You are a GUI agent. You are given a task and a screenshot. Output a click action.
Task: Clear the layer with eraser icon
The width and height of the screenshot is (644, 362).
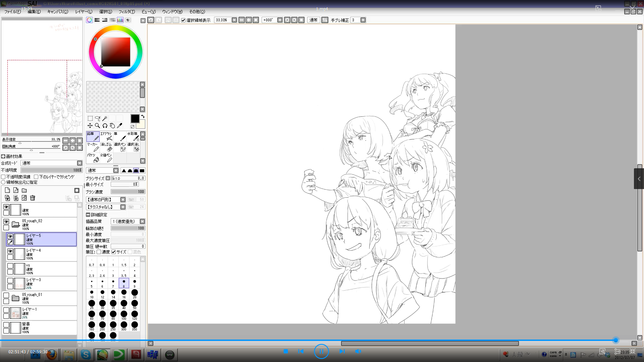24,198
